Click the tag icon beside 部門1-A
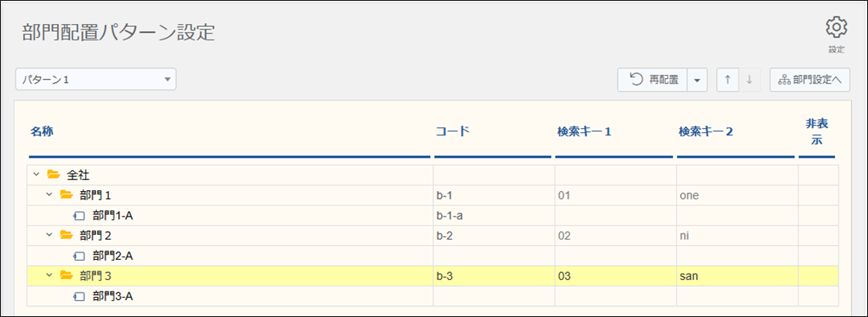This screenshot has height=317, width=868. (x=79, y=216)
